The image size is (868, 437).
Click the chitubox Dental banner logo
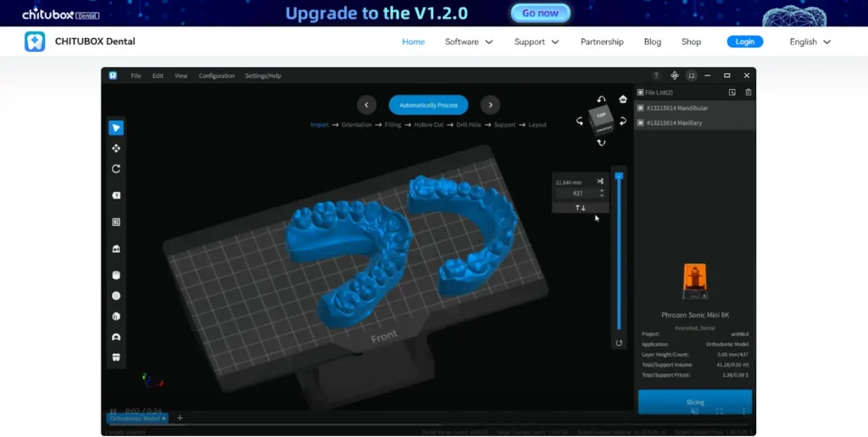pyautogui.click(x=60, y=14)
